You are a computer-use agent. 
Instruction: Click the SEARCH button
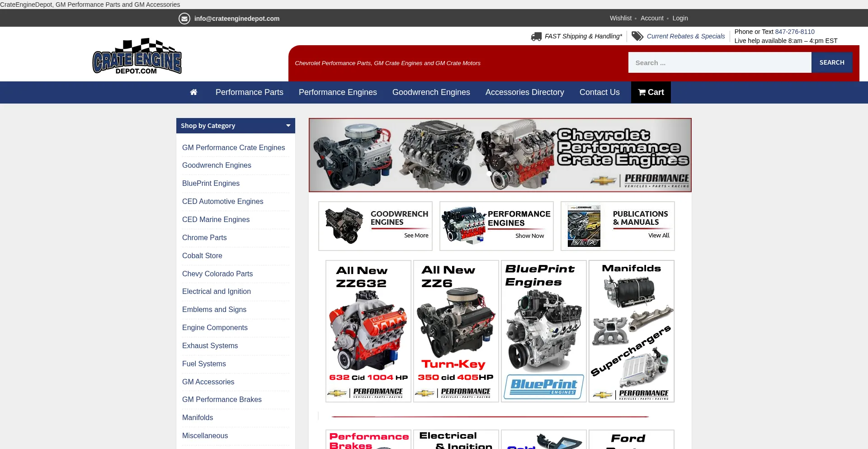[x=832, y=62]
